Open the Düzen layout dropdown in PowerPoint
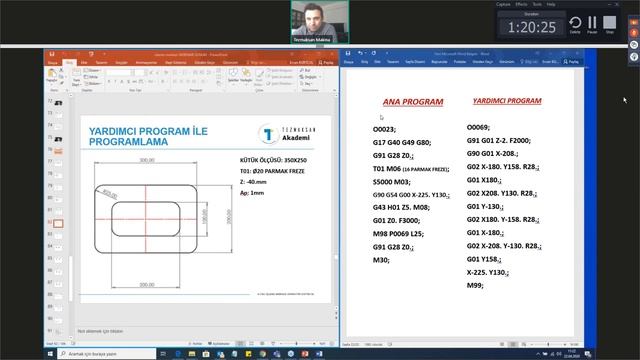Screen dimensions: 640x360 tap(92, 70)
